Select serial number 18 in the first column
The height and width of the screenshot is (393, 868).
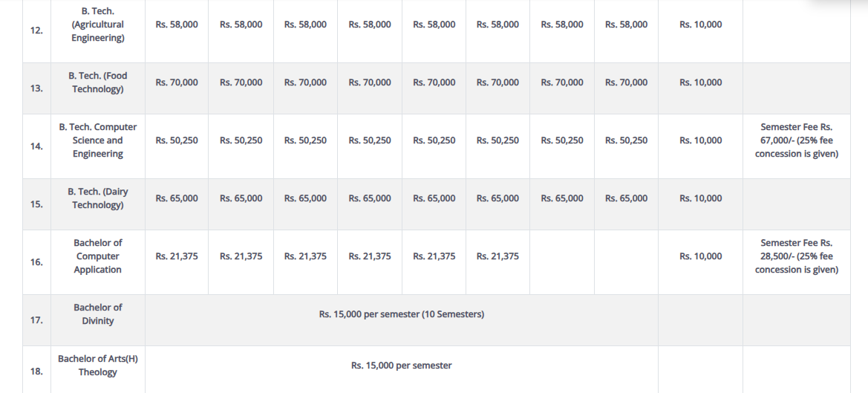click(37, 371)
